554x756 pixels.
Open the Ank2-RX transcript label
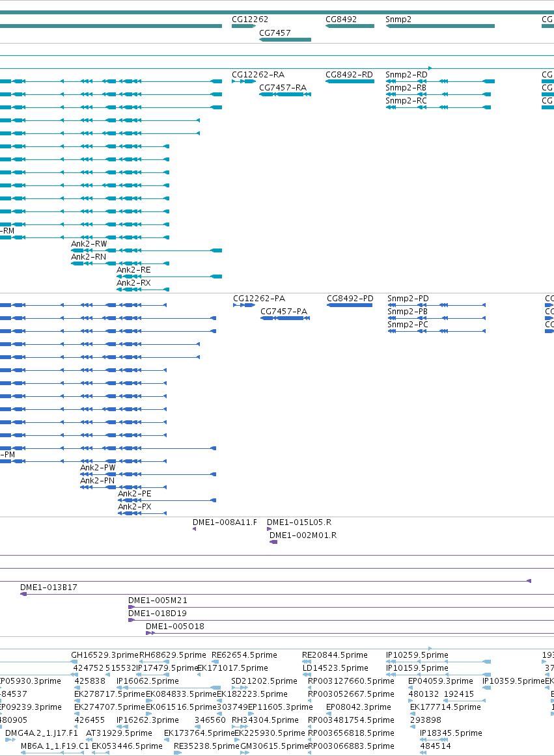(x=133, y=283)
